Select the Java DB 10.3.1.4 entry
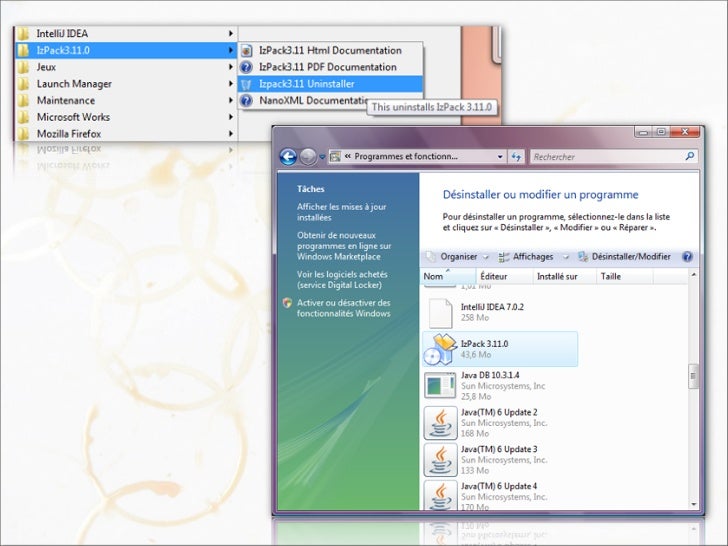This screenshot has width=728, height=546. (x=500, y=386)
